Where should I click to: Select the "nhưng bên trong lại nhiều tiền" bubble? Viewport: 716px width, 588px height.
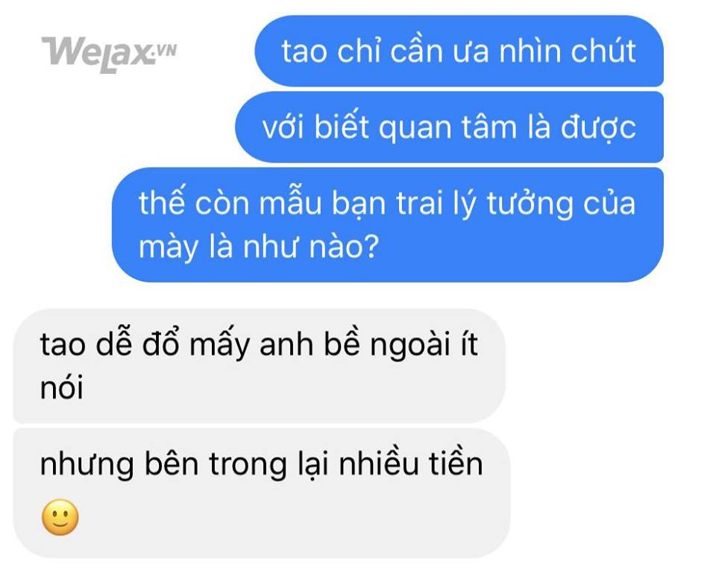click(262, 493)
